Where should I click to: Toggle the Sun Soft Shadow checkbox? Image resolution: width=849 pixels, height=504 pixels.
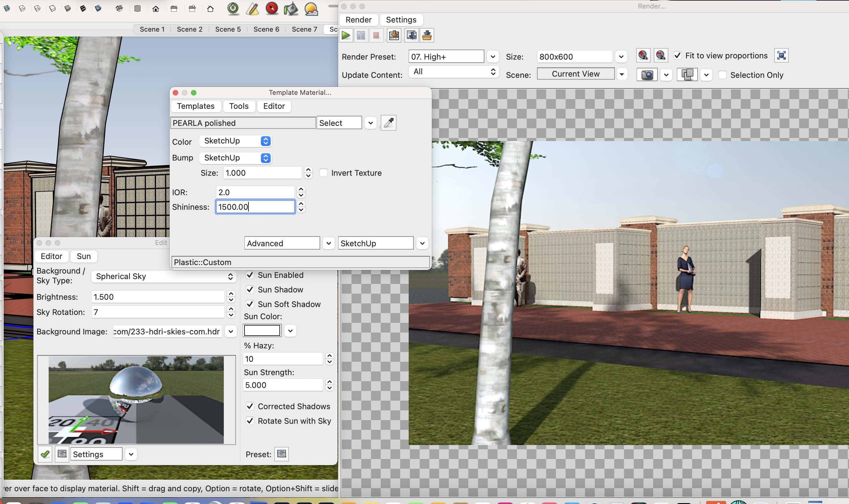pyautogui.click(x=250, y=304)
